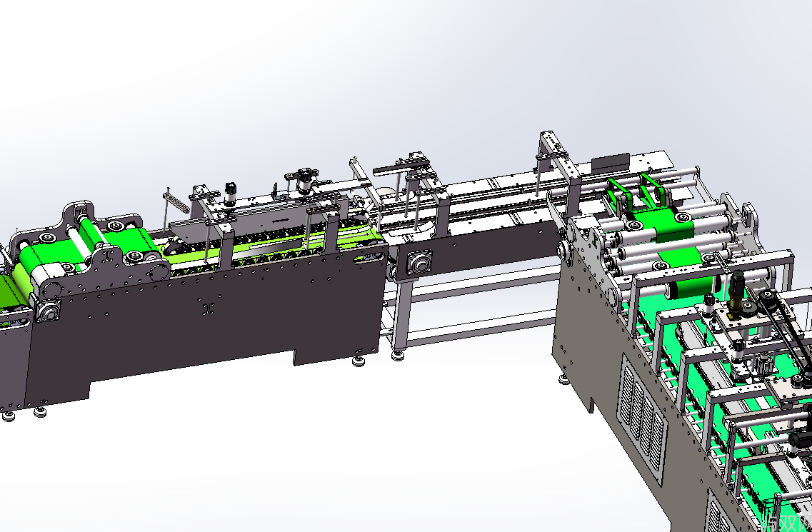Select the square flange bearing on middle conveyor plate

tap(419, 263)
